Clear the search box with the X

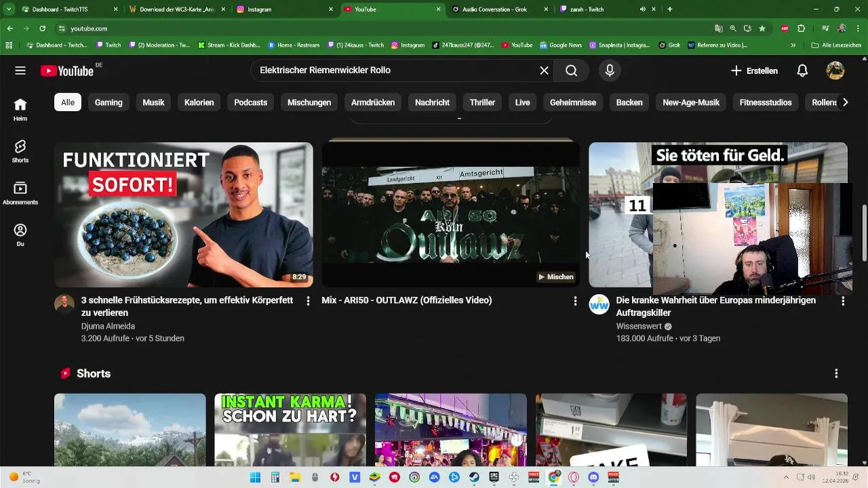pos(544,70)
